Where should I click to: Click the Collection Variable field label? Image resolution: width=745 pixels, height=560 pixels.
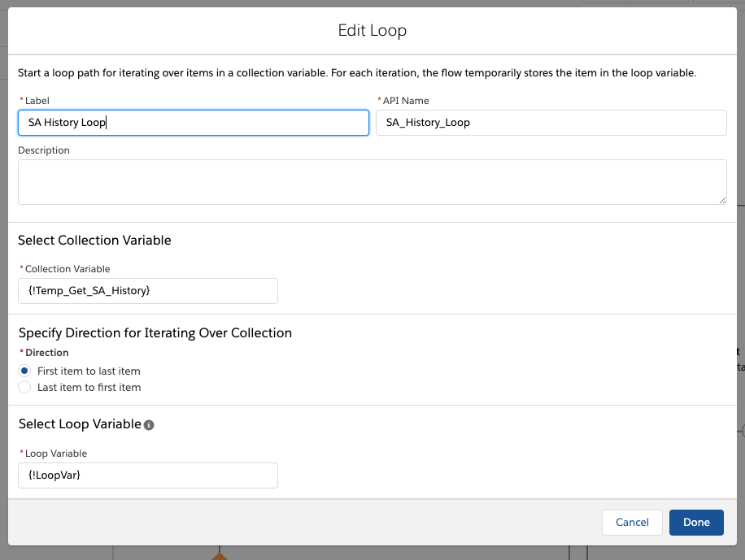click(x=68, y=269)
